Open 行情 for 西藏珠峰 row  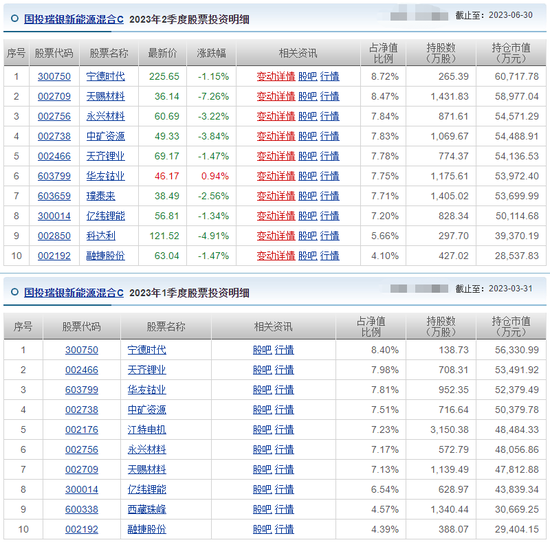[284, 509]
